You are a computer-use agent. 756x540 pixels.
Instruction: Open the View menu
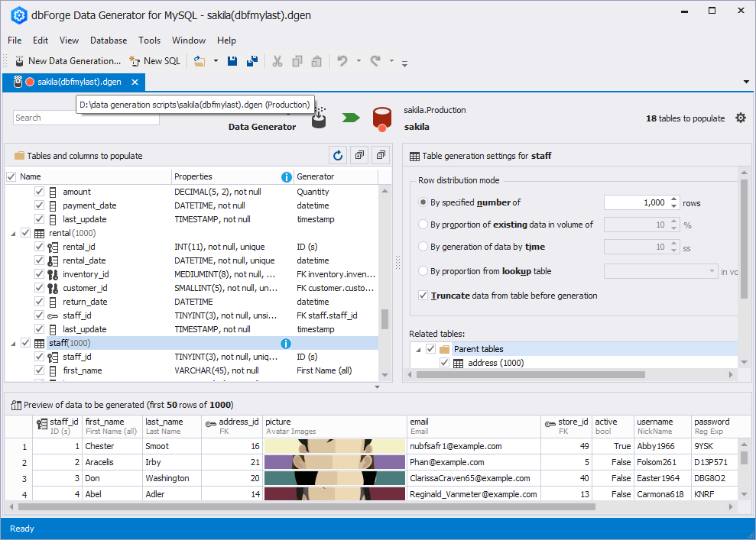pyautogui.click(x=69, y=40)
